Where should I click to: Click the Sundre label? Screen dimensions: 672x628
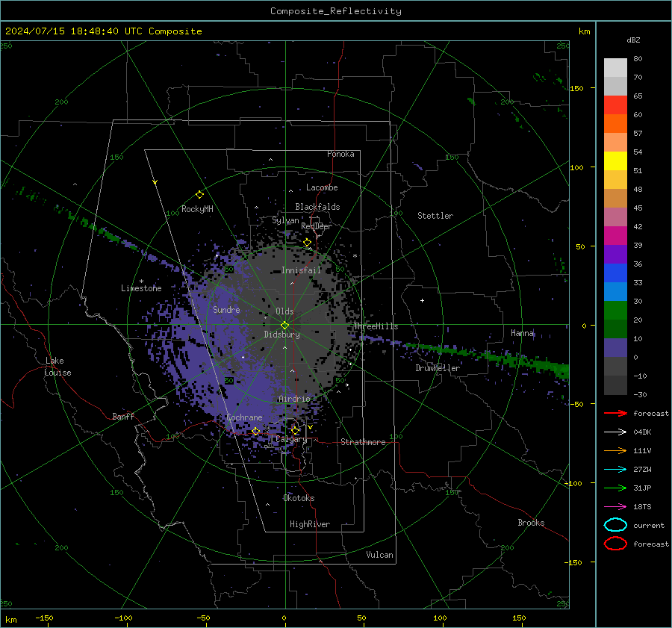point(226,310)
